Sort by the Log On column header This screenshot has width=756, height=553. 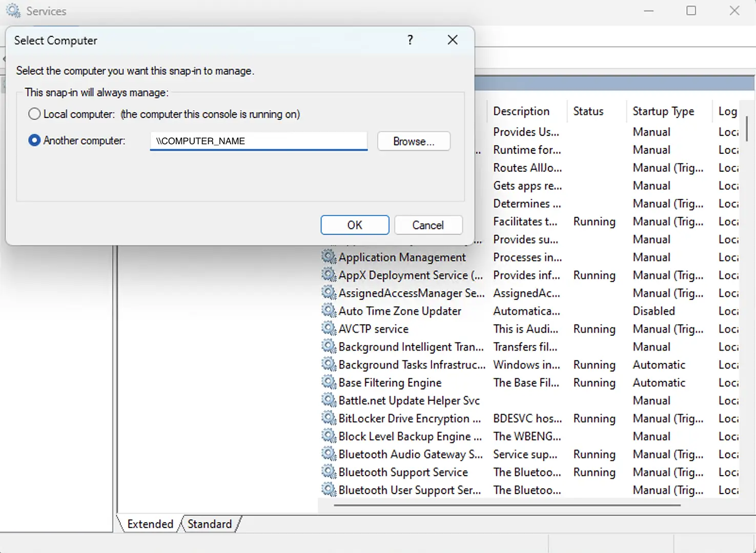click(727, 111)
